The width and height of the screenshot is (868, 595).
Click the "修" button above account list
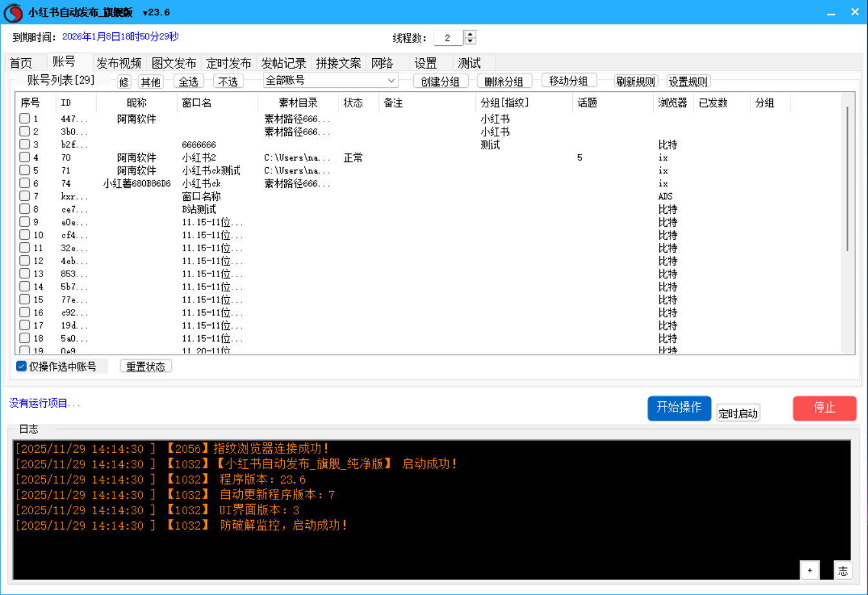[x=124, y=81]
